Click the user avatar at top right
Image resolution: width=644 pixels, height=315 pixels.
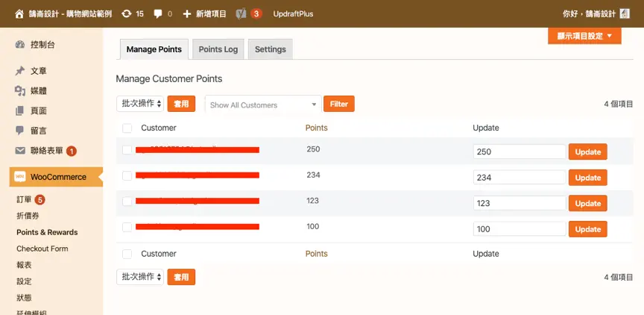pos(625,14)
